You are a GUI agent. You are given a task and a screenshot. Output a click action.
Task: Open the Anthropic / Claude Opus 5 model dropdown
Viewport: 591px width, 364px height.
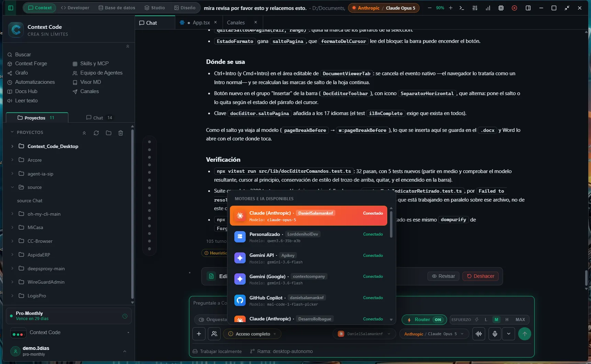click(x=434, y=334)
